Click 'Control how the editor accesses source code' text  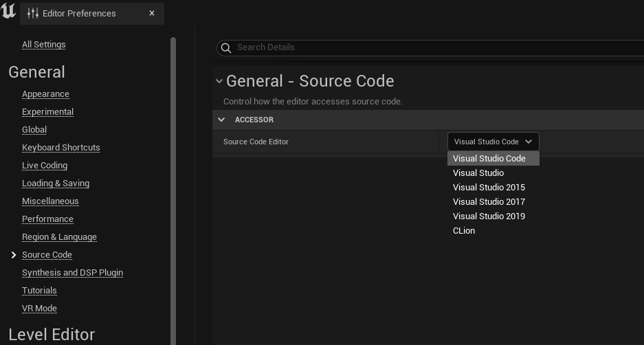coord(313,102)
